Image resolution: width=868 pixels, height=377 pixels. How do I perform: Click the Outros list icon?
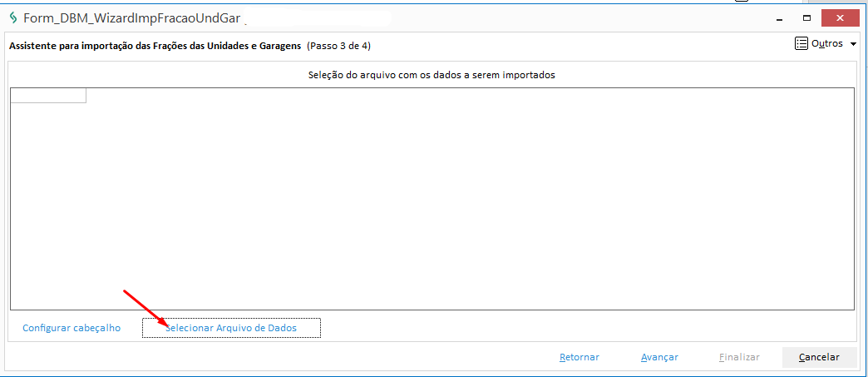coord(801,43)
